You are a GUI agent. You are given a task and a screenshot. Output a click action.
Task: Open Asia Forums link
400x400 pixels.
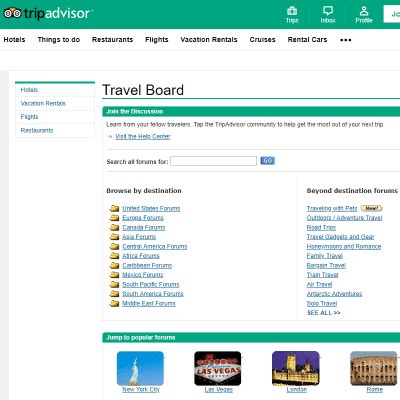click(x=139, y=237)
